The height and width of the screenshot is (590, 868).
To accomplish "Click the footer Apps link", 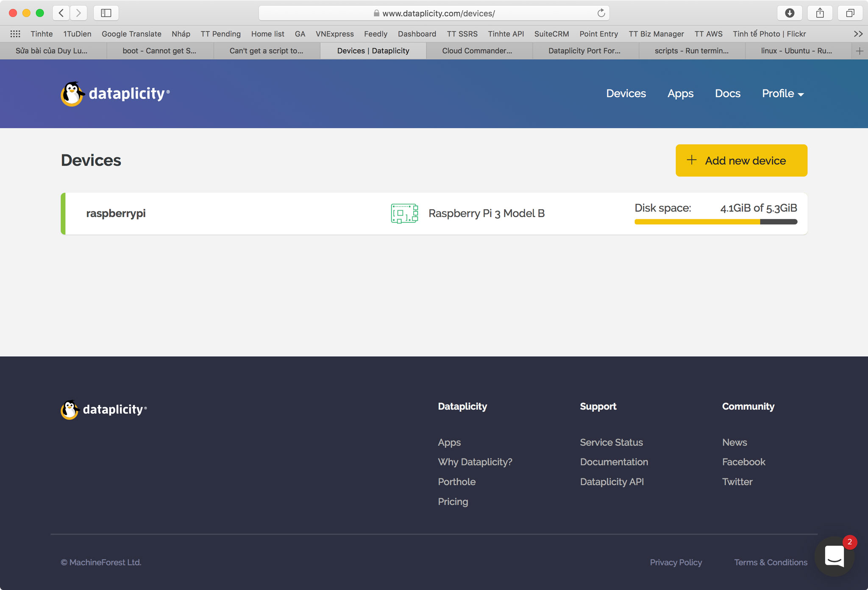I will pyautogui.click(x=449, y=442).
